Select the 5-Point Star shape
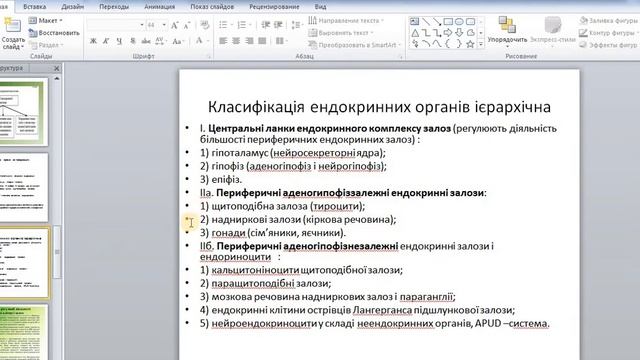This screenshot has height=360, width=640. 471,44
